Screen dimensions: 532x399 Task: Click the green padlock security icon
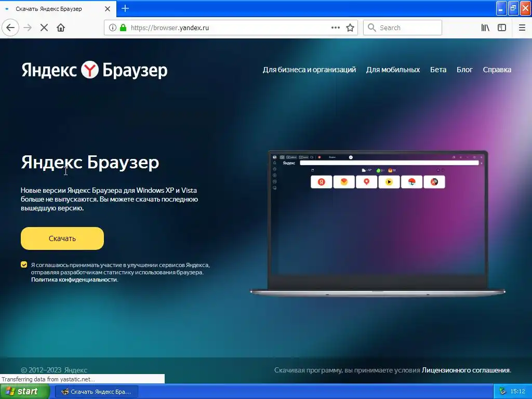[x=123, y=28]
